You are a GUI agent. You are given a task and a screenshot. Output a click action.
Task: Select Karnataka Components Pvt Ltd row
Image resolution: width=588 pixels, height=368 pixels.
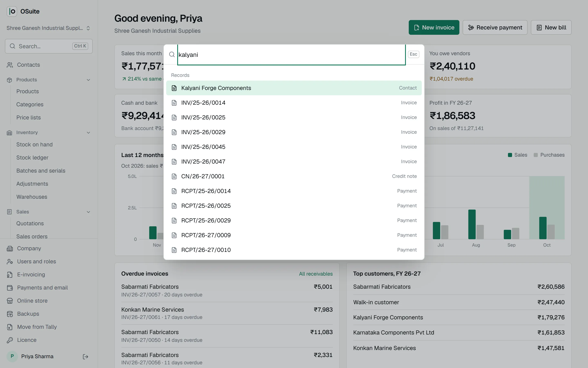pyautogui.click(x=459, y=333)
